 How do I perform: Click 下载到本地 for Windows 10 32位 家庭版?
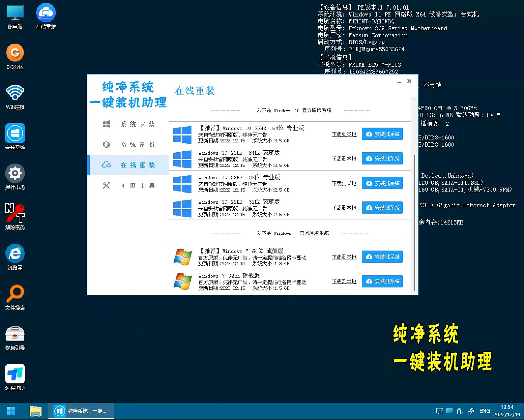(344, 208)
